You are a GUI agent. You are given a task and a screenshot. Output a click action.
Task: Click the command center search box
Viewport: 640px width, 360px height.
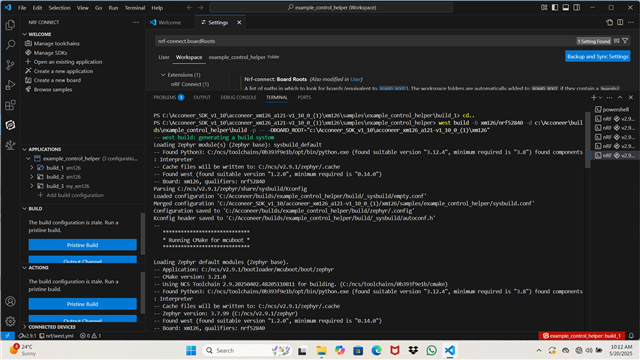(331, 7)
